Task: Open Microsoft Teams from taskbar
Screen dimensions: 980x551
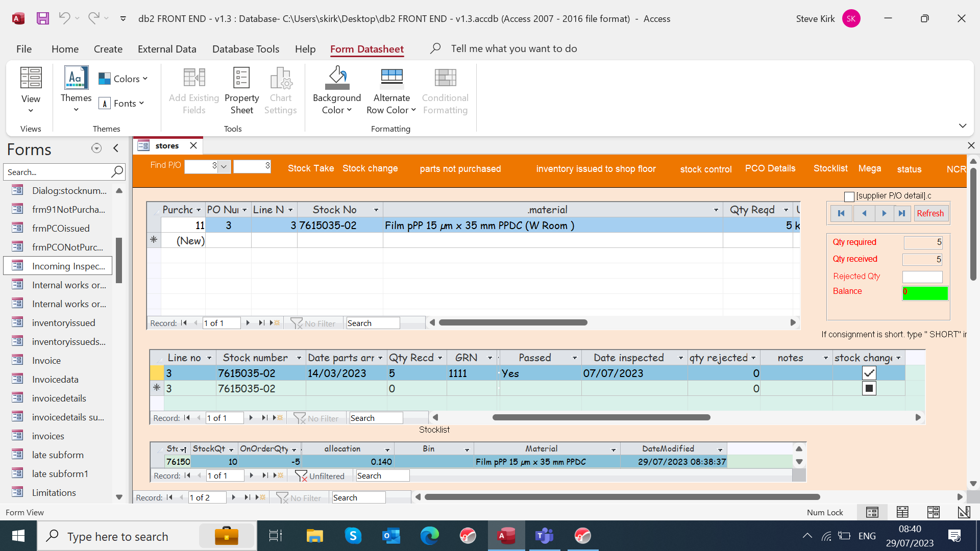Action: point(544,536)
